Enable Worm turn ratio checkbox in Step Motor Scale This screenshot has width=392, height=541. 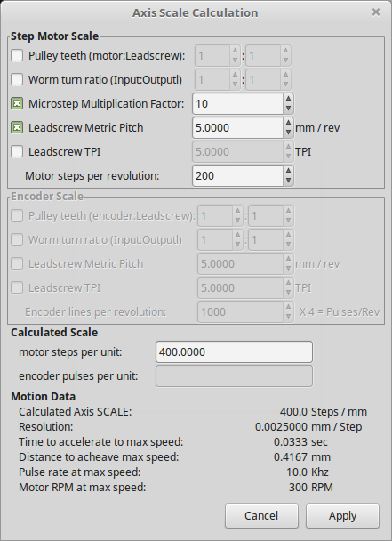(x=17, y=79)
